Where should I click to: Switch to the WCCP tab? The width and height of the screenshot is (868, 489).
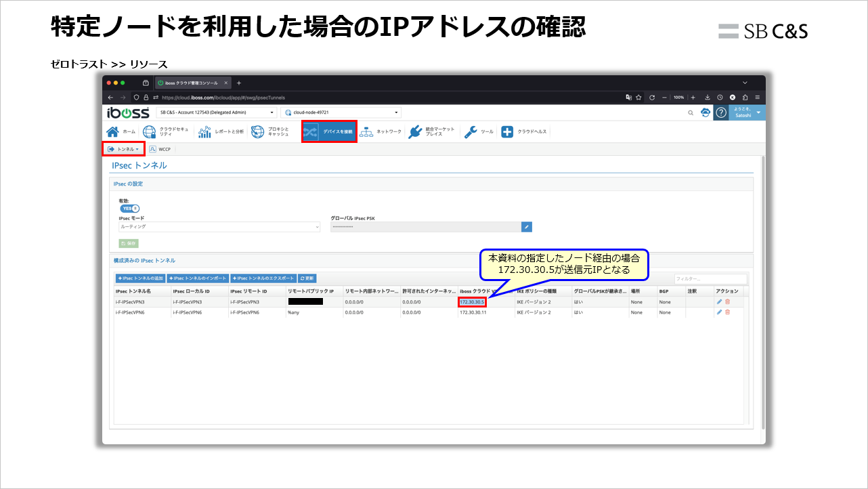click(161, 148)
